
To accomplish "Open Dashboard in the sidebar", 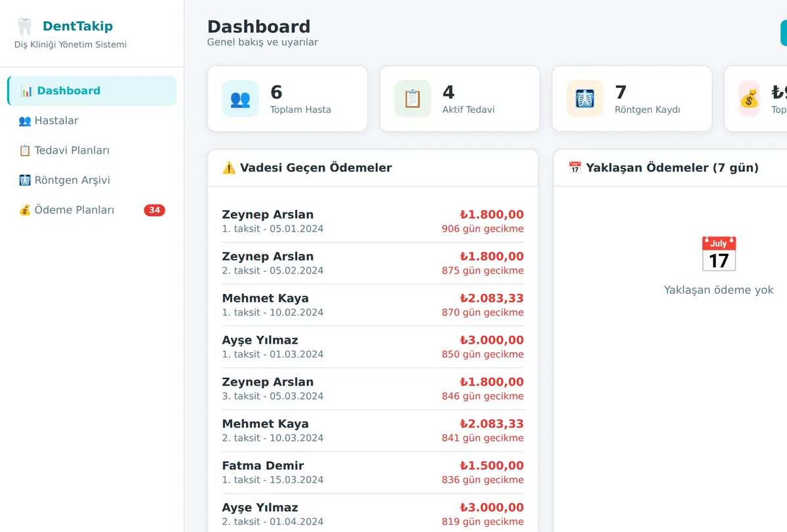I will (92, 91).
